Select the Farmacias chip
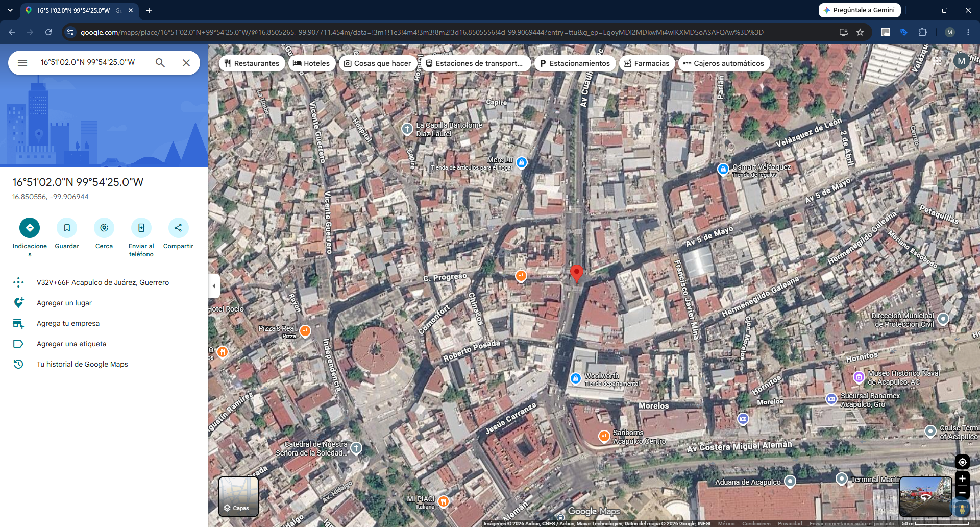Screen dimensions: 980x527 (647, 63)
